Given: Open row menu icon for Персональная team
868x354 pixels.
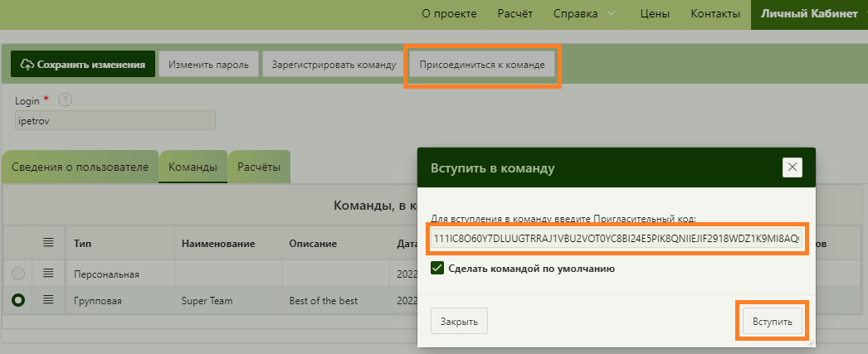Looking at the screenshot, I should [x=49, y=273].
